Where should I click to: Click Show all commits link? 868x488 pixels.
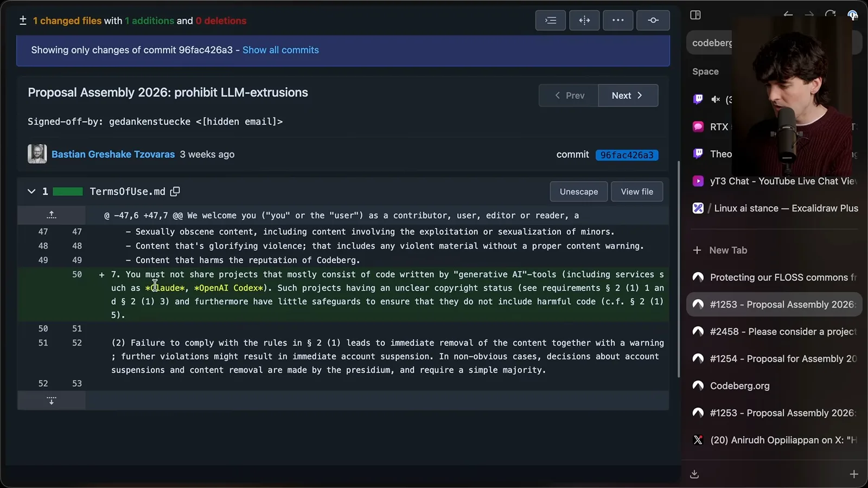(280, 50)
